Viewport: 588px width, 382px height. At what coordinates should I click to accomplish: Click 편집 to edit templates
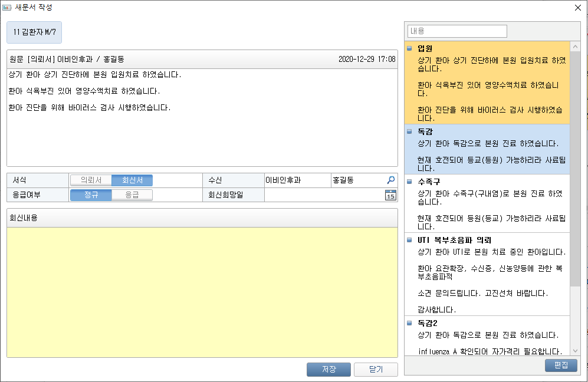pyautogui.click(x=561, y=365)
